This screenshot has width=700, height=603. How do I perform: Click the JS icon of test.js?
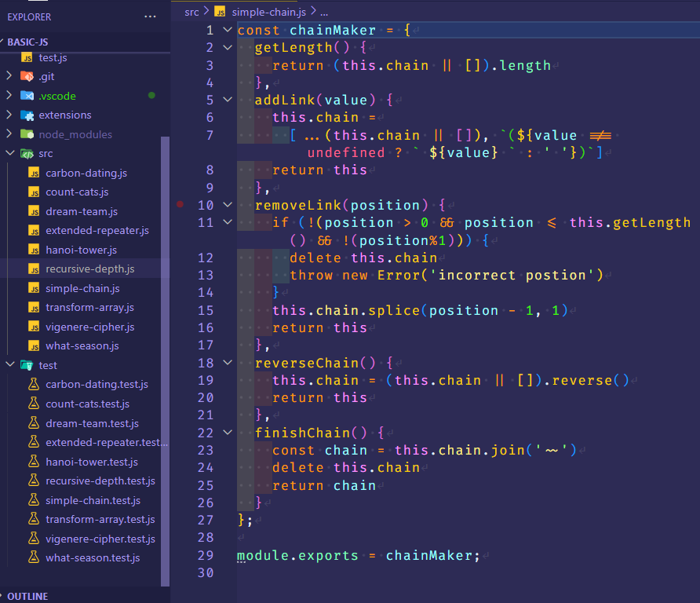tap(27, 57)
